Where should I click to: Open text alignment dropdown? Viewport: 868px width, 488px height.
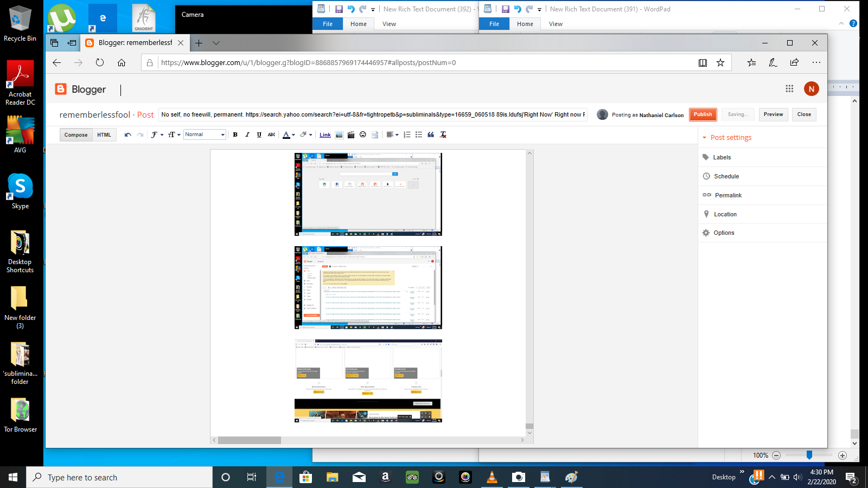[x=392, y=135]
